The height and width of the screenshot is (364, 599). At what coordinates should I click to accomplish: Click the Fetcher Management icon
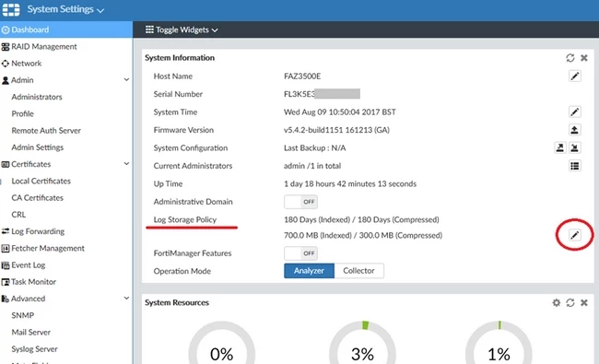[x=6, y=249]
